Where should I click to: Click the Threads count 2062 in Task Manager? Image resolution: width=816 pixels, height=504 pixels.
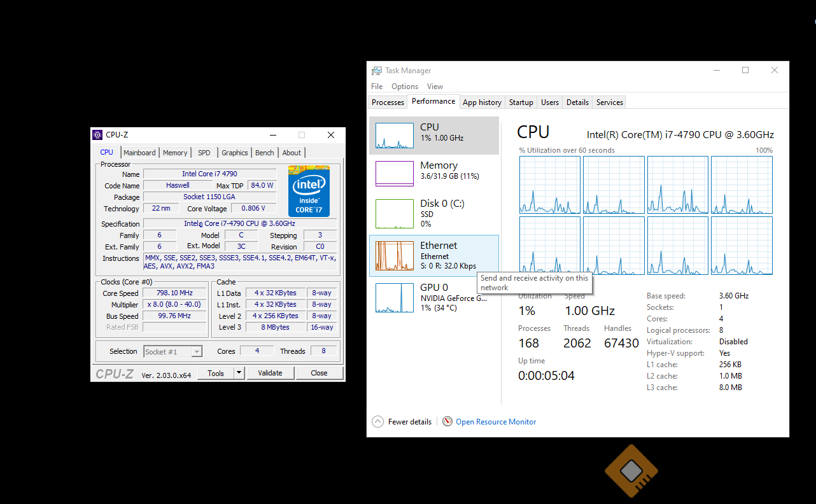[577, 343]
